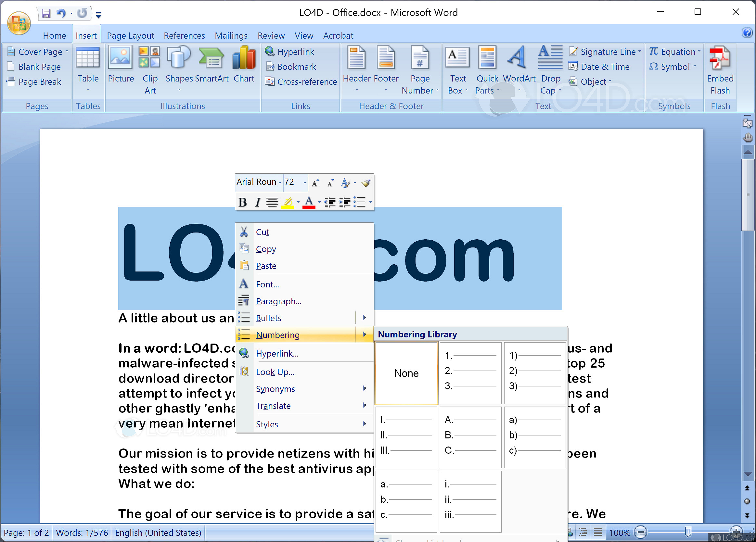
Task: Toggle center alignment in mini toolbar
Action: (272, 202)
